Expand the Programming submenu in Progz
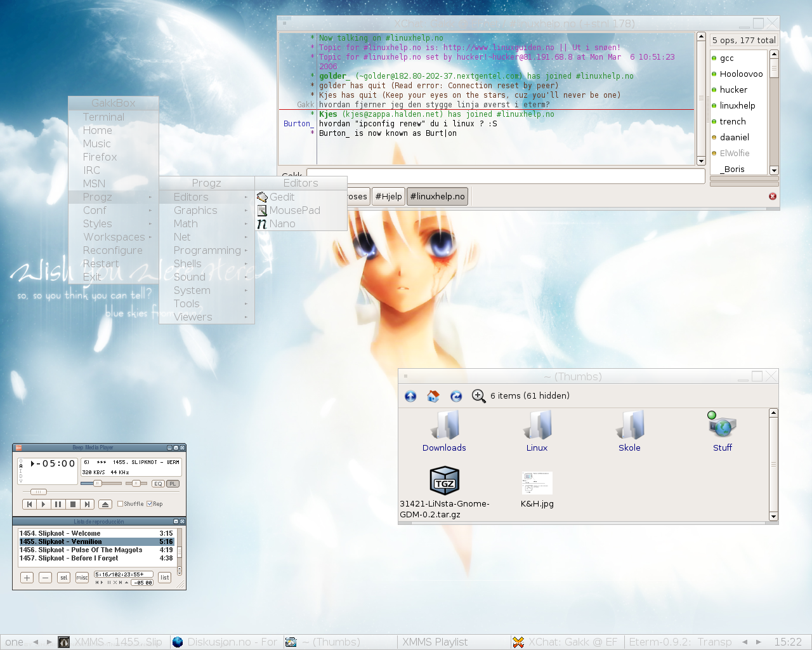Image resolution: width=812 pixels, height=650 pixels. pos(207,250)
